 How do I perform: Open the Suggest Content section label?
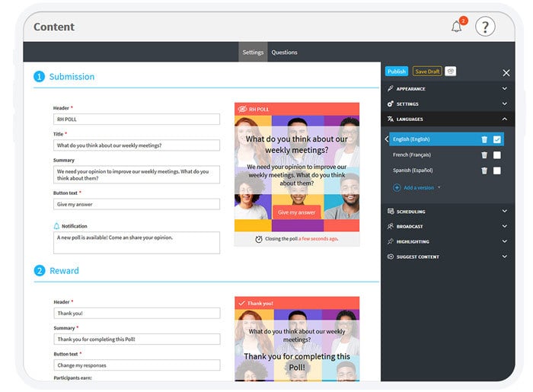point(418,257)
